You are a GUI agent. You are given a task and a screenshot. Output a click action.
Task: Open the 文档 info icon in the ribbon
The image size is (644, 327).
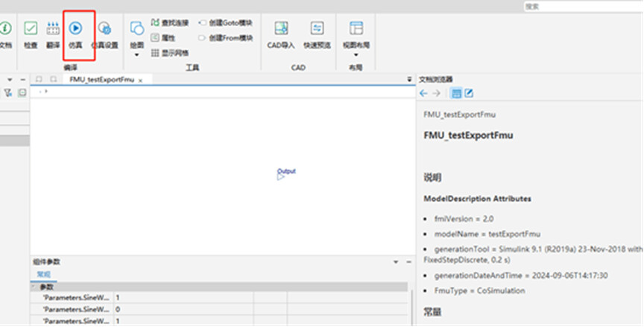point(5,28)
